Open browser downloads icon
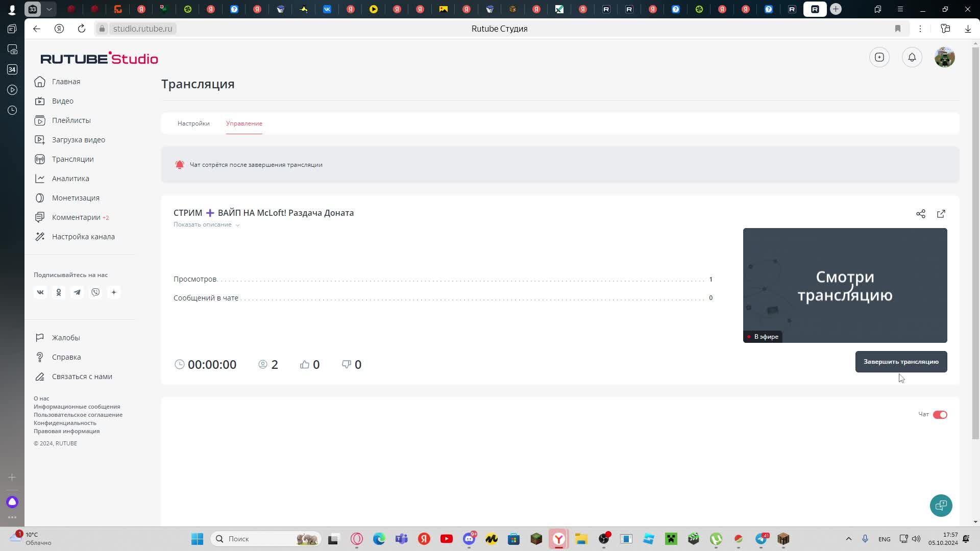The height and width of the screenshot is (551, 980). coord(968,29)
